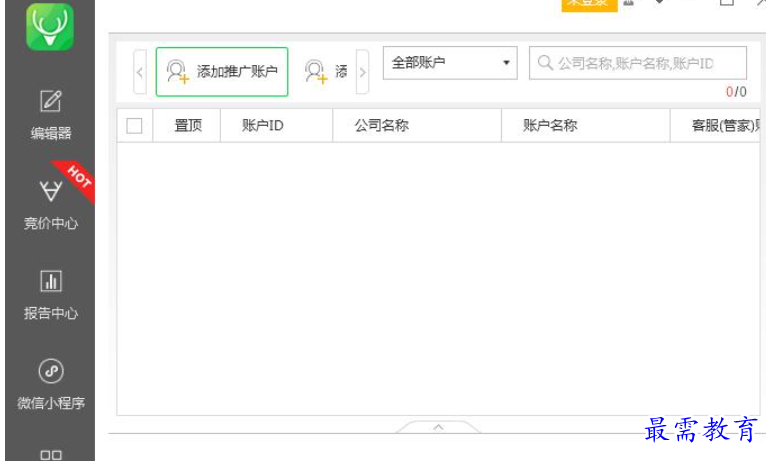The height and width of the screenshot is (461, 766).
Task: Click the 账户ID column header
Action: (x=263, y=126)
